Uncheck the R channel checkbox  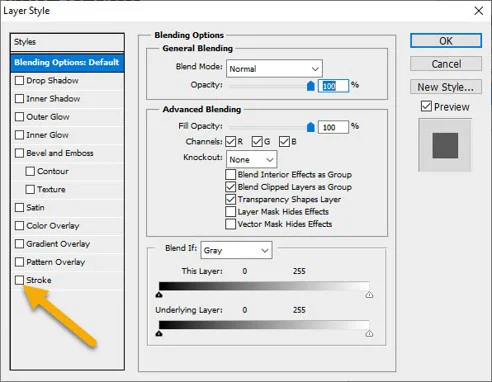click(x=230, y=142)
